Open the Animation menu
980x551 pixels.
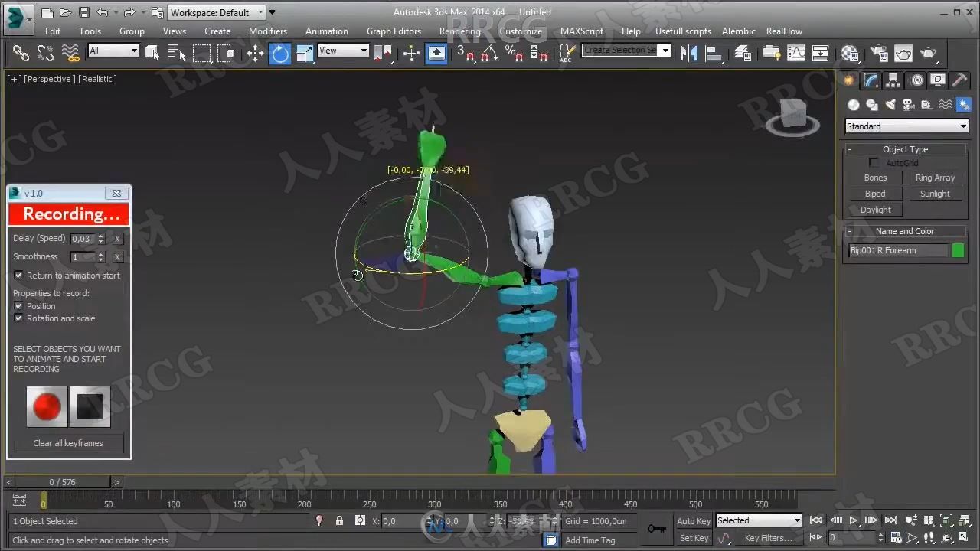(x=327, y=31)
